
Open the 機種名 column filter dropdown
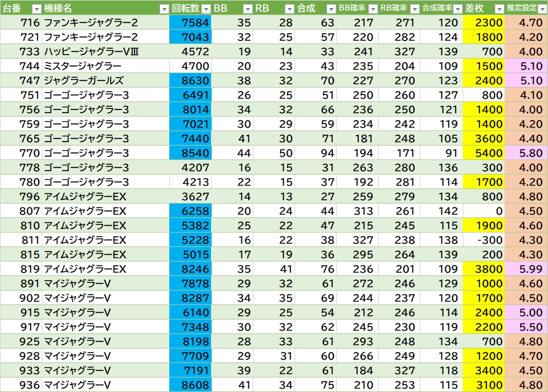click(x=164, y=9)
